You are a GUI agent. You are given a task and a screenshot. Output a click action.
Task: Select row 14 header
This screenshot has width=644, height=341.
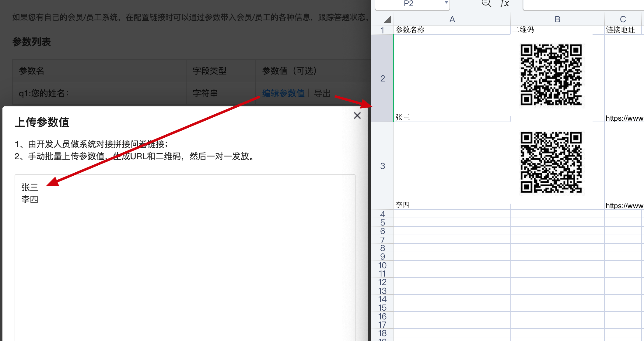382,299
